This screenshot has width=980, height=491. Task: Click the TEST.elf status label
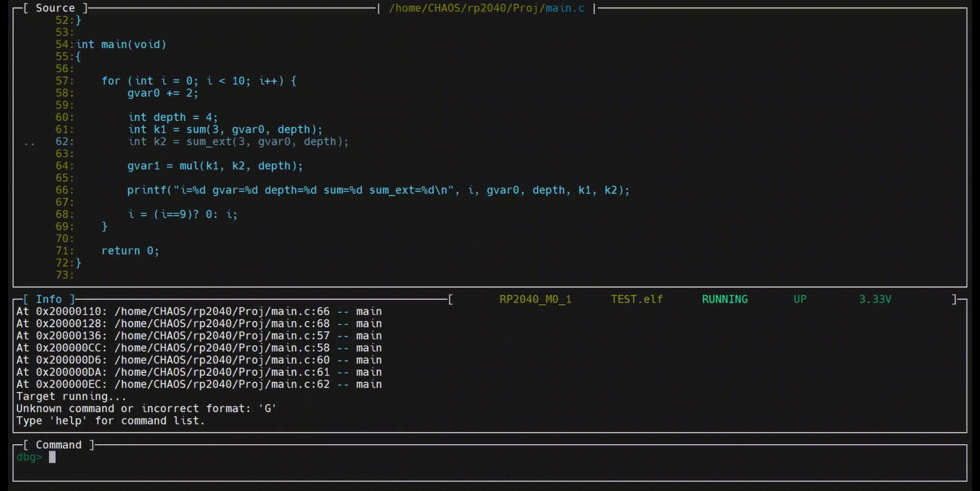(x=636, y=299)
